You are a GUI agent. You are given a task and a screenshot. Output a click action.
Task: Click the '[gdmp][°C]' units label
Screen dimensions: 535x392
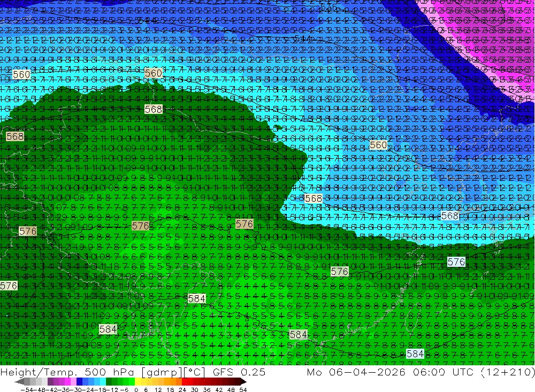click(173, 372)
